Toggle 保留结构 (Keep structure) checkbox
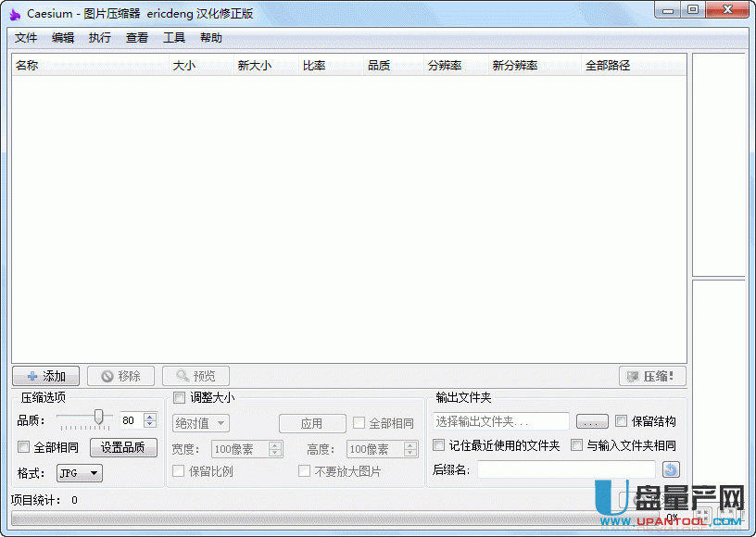756x537 pixels. click(x=622, y=421)
